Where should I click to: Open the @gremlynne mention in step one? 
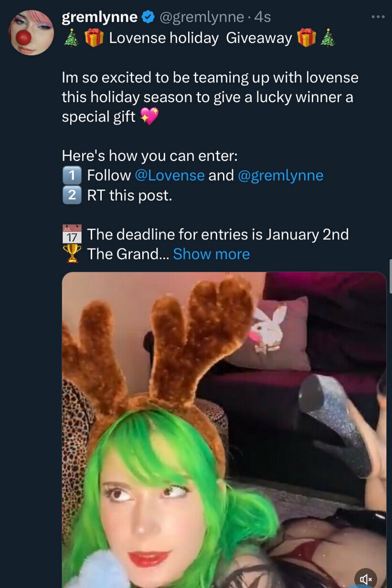[x=281, y=175]
